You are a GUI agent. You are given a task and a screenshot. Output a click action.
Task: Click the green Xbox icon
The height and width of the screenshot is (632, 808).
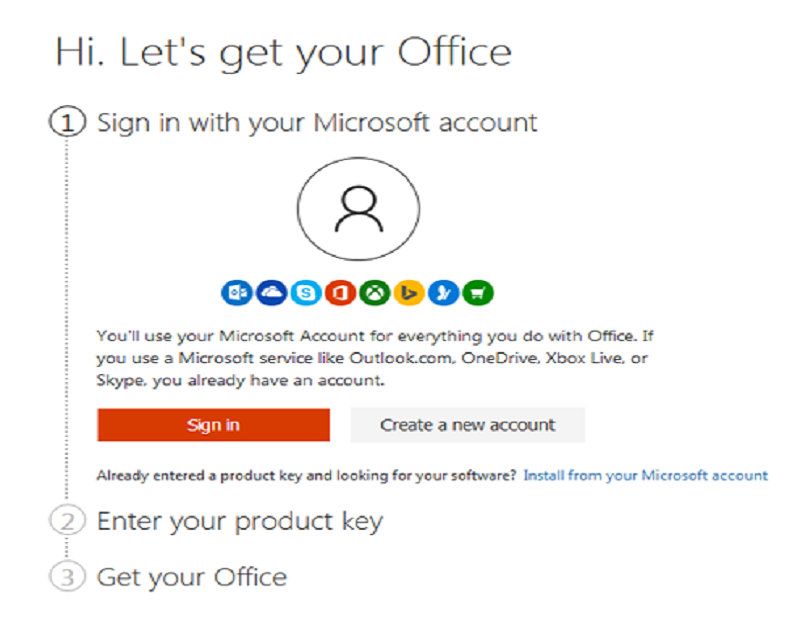point(375,293)
